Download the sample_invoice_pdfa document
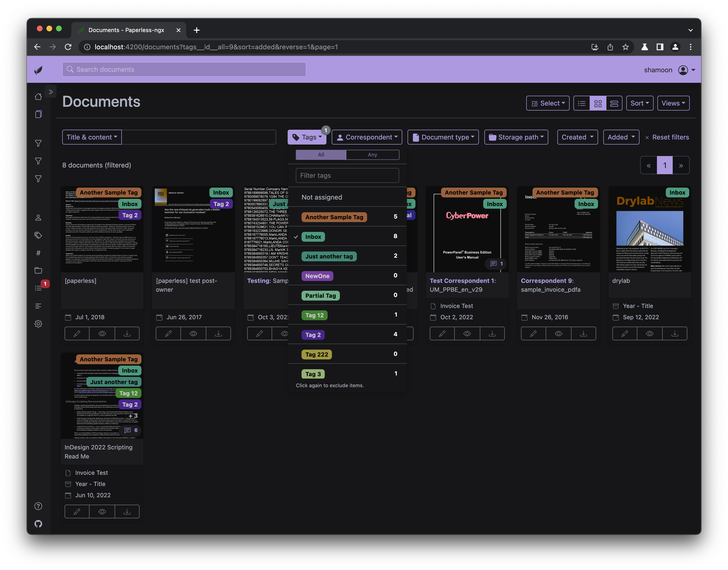The image size is (728, 570). click(x=583, y=333)
